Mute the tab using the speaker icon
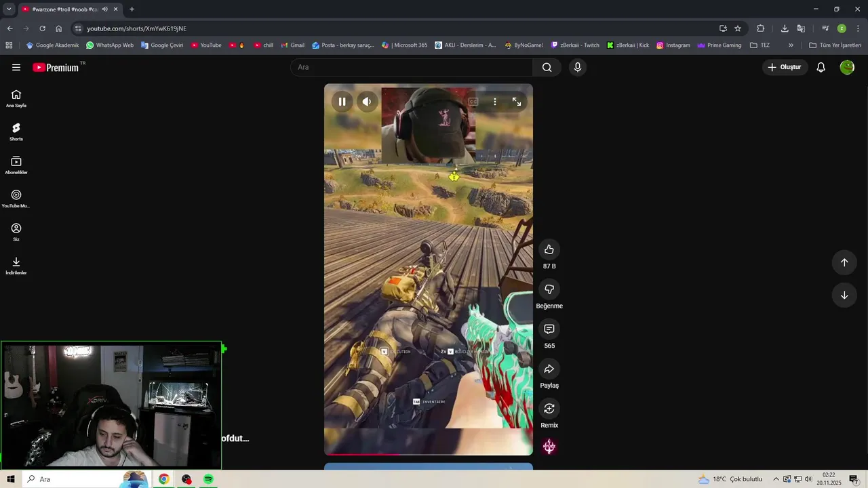Image resolution: width=868 pixels, height=488 pixels. 104,9
